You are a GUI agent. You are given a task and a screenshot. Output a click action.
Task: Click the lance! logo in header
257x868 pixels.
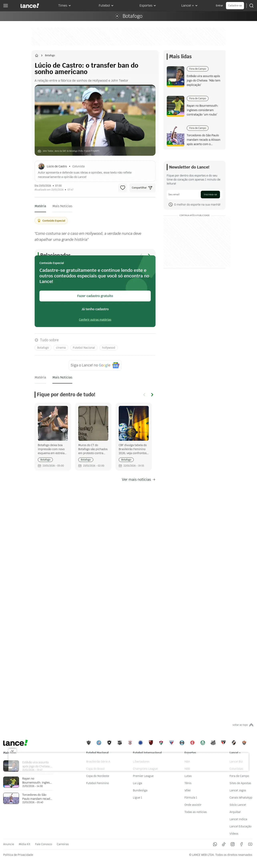coord(30,6)
